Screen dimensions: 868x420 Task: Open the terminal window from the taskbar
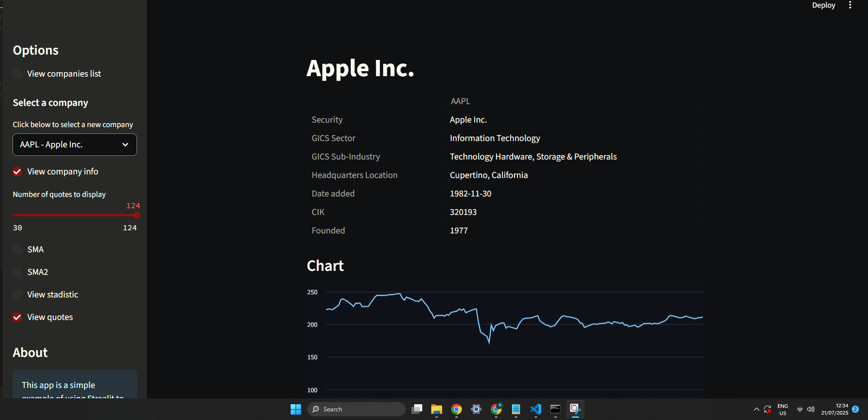pyautogui.click(x=555, y=409)
